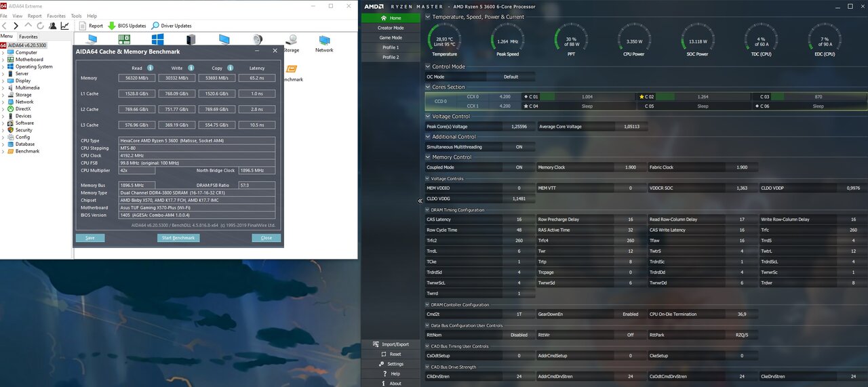Click Home button in Ryzen Master

[391, 18]
